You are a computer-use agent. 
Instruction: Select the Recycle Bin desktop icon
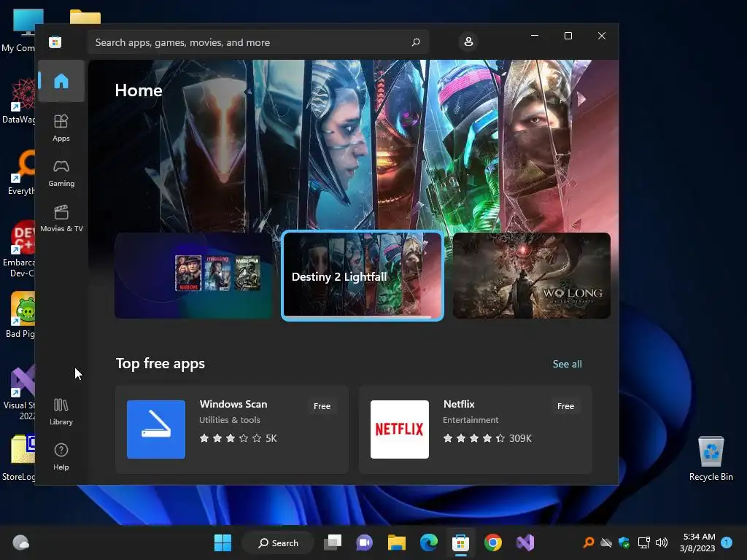(x=711, y=458)
